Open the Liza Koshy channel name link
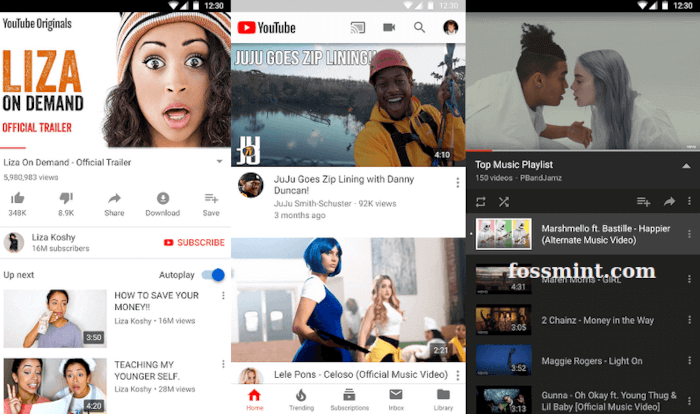This screenshot has width=700, height=414. pyautogui.click(x=54, y=237)
